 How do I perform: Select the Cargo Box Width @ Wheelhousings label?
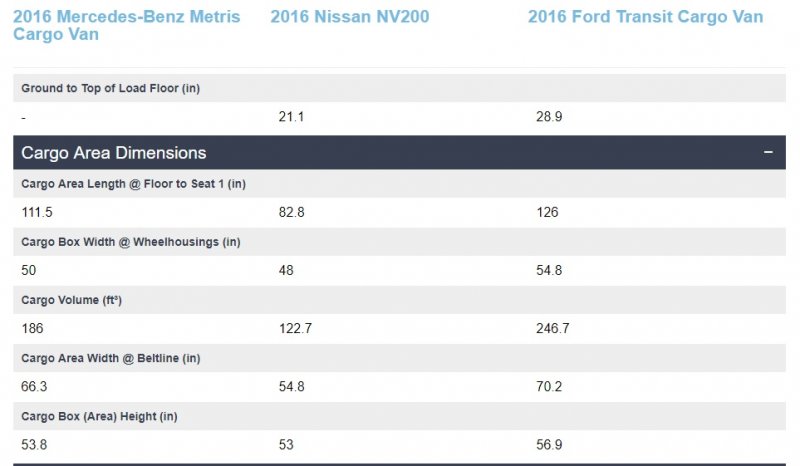coord(131,241)
